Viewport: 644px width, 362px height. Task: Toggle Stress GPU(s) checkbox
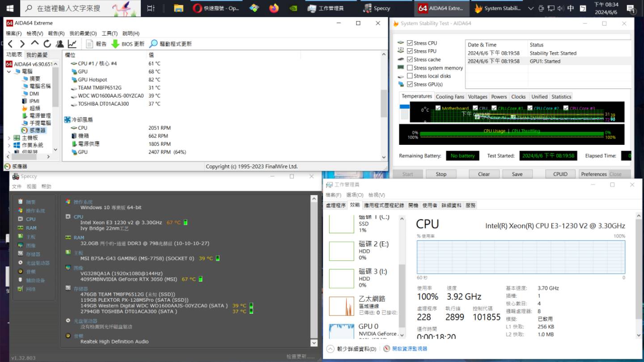(410, 84)
